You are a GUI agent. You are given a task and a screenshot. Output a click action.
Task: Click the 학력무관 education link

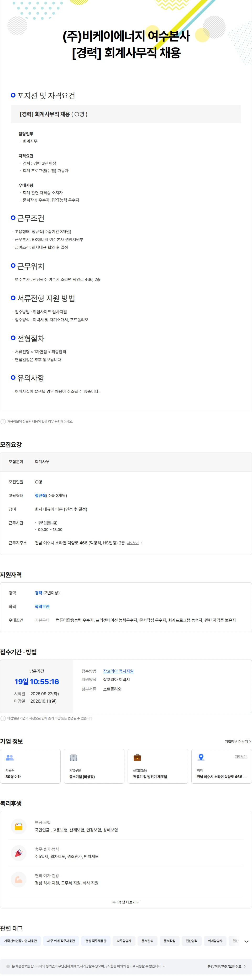click(42, 606)
